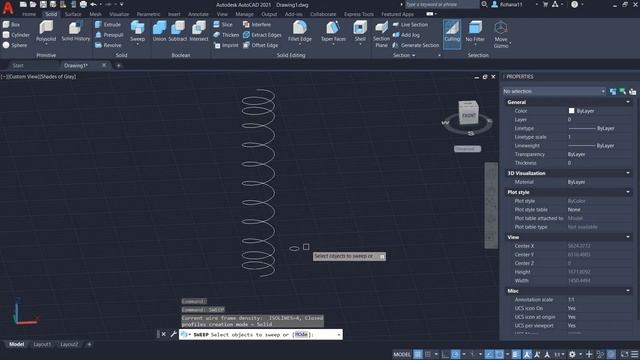The width and height of the screenshot is (640, 360).
Task: Toggle Live Section on or off
Action: (x=410, y=24)
